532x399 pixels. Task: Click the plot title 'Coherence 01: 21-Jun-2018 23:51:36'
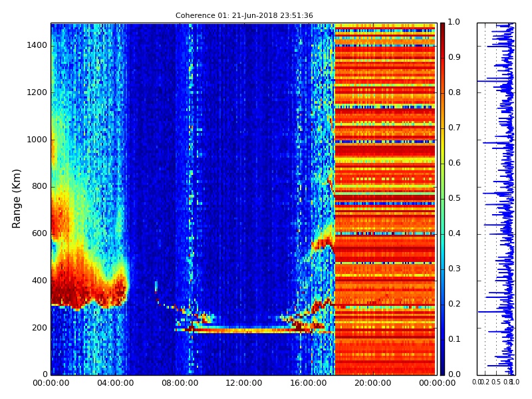point(244,15)
